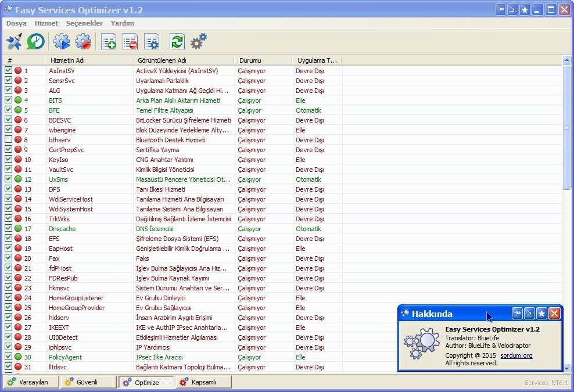Toggle the EFS service checkbox
The width and height of the screenshot is (574, 392).
pos(8,238)
